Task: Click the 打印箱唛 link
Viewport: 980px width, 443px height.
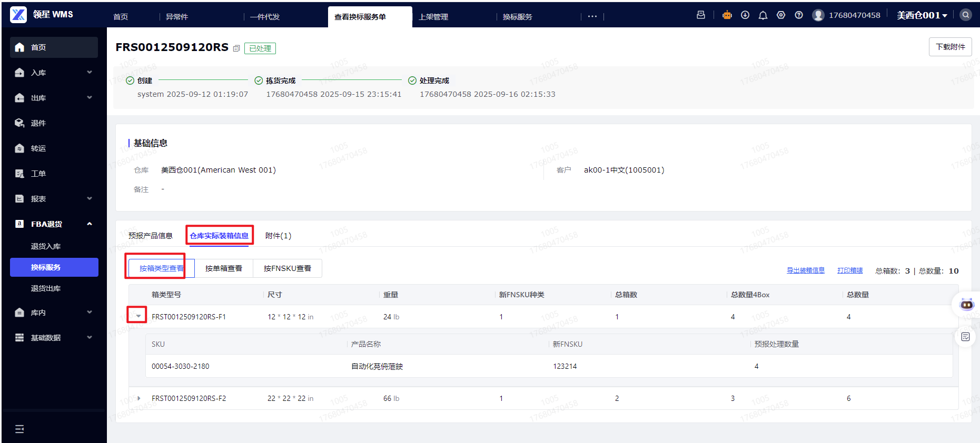Action: point(850,270)
